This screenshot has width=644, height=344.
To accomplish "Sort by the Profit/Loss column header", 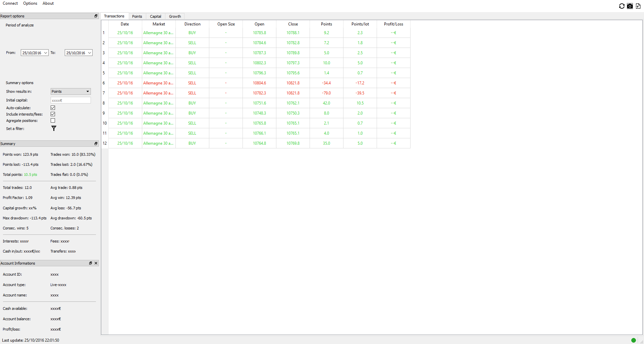I will (393, 24).
